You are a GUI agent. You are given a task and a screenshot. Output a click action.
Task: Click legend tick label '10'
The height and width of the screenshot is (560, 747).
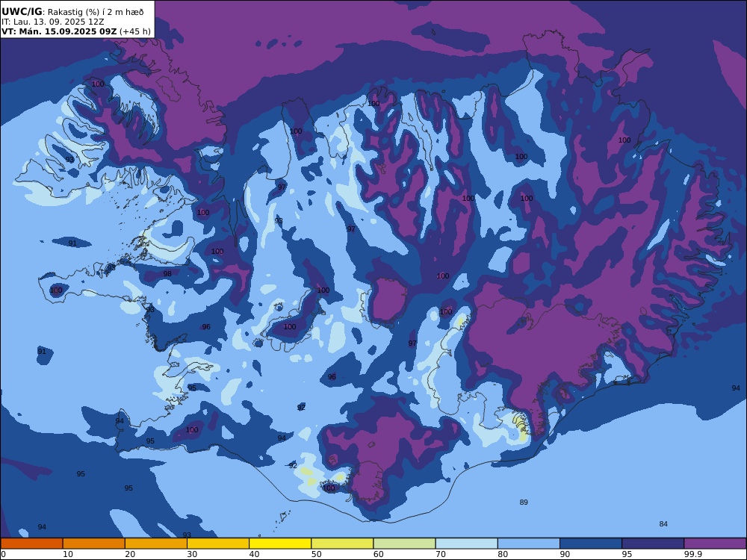68,554
